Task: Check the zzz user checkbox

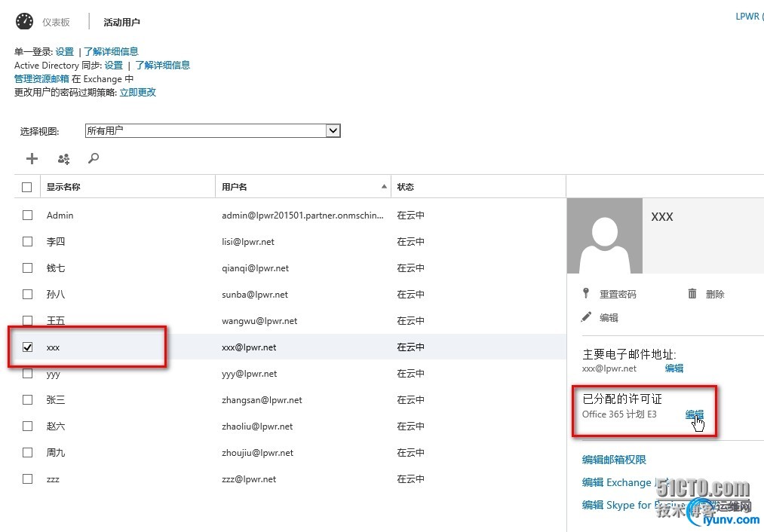Action: pyautogui.click(x=27, y=479)
